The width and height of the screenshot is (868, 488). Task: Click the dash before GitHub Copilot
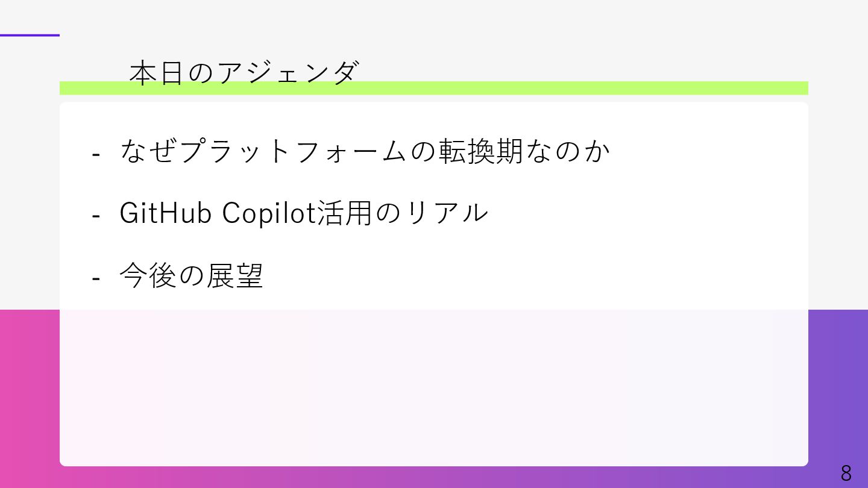[95, 216]
